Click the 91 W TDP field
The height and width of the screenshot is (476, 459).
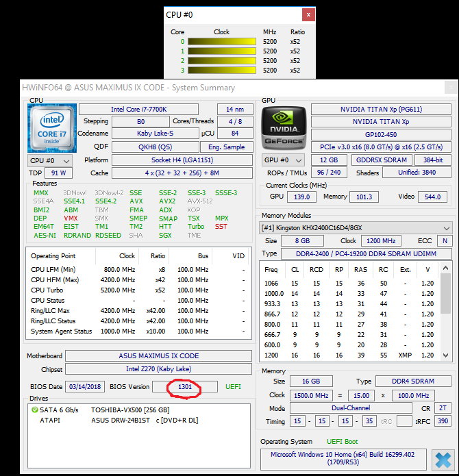59,173
